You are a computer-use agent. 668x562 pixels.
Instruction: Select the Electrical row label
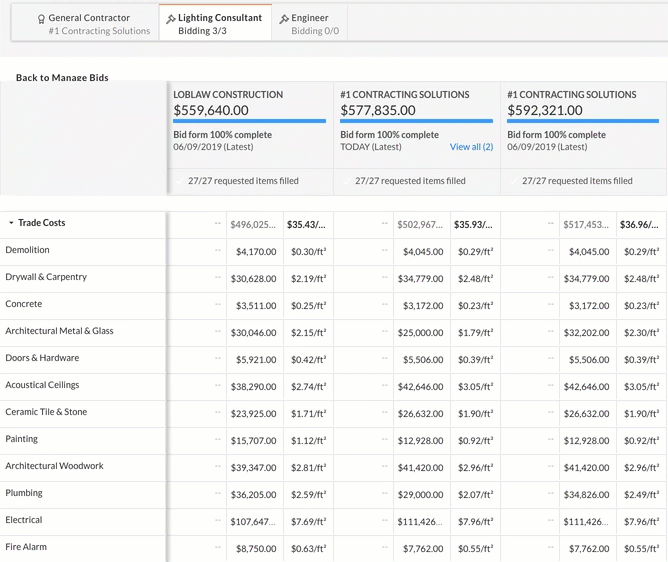(23, 520)
